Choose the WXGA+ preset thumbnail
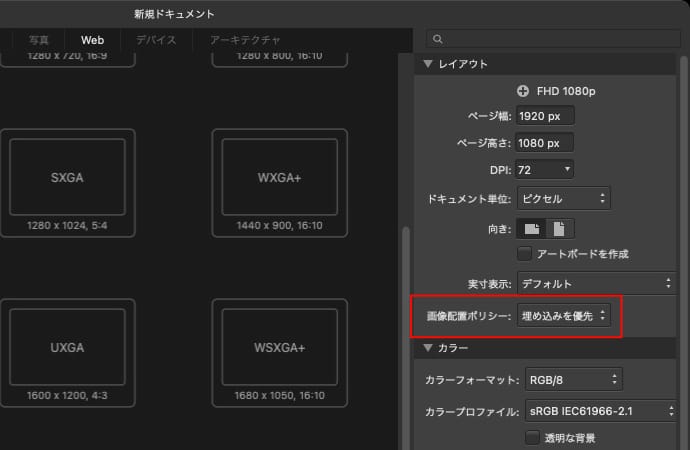 point(279,176)
